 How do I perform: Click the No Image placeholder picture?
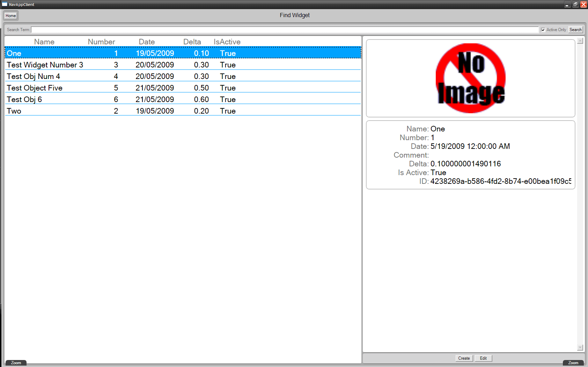point(470,78)
